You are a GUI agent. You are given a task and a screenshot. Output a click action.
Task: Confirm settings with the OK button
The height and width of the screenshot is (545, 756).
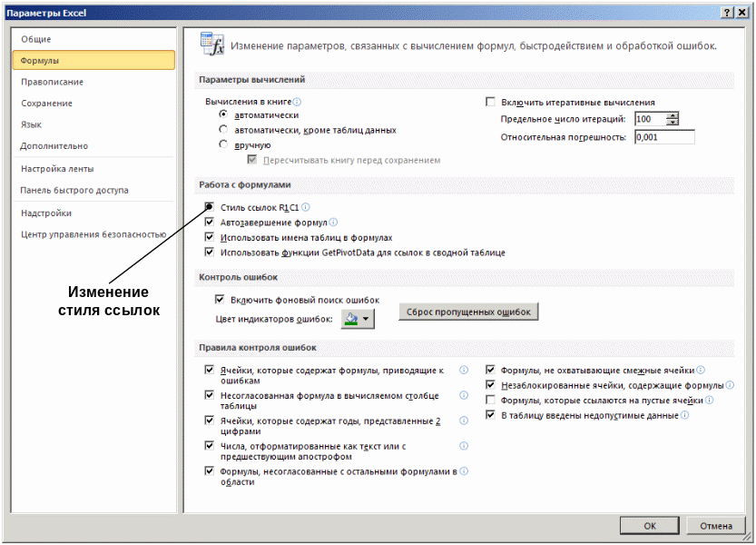click(x=650, y=526)
